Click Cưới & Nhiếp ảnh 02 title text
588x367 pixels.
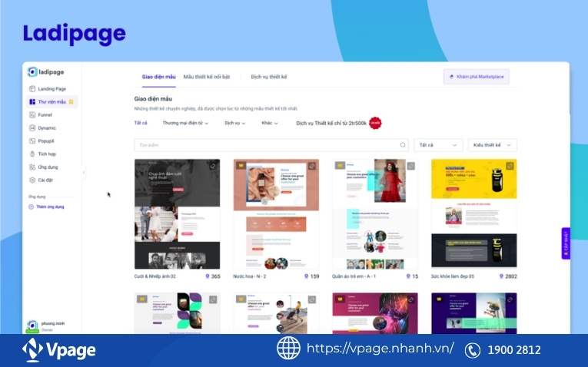click(154, 276)
